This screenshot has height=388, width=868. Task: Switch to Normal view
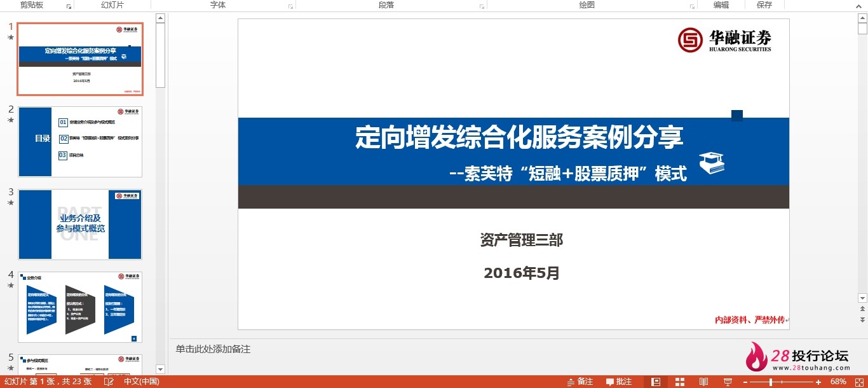tap(656, 382)
